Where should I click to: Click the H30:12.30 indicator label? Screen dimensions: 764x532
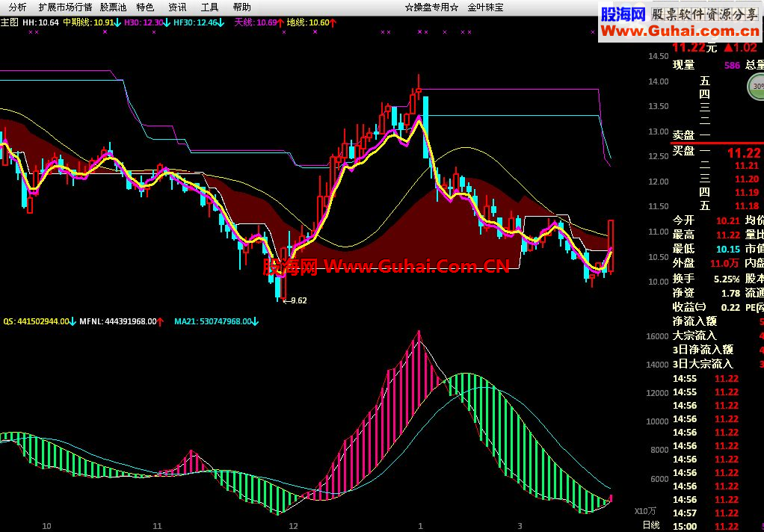click(147, 22)
